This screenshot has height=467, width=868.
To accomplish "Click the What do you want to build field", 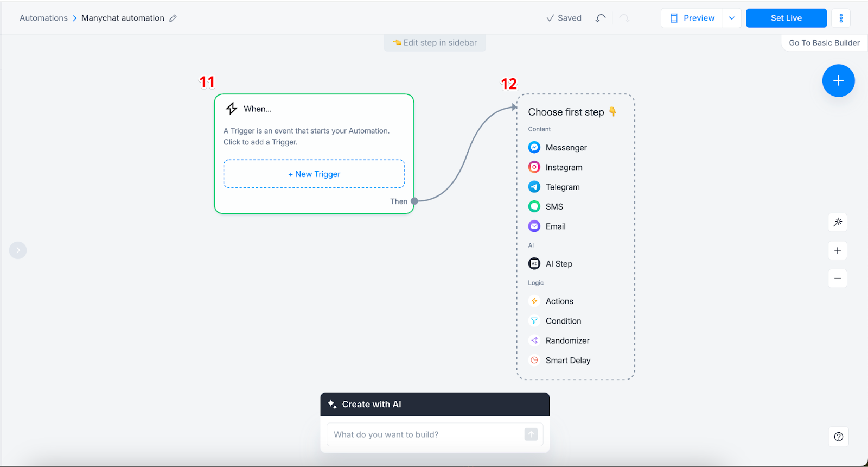I will (x=435, y=434).
